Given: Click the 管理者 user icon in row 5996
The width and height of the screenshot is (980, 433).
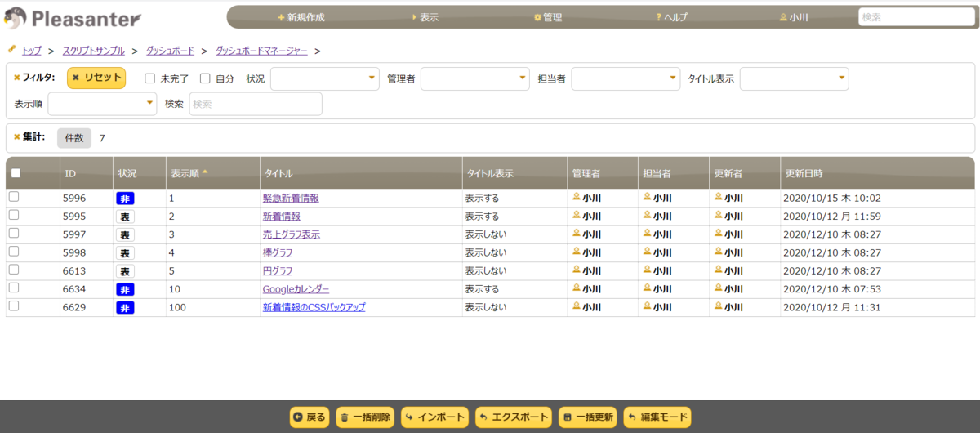Looking at the screenshot, I should pyautogui.click(x=576, y=197).
